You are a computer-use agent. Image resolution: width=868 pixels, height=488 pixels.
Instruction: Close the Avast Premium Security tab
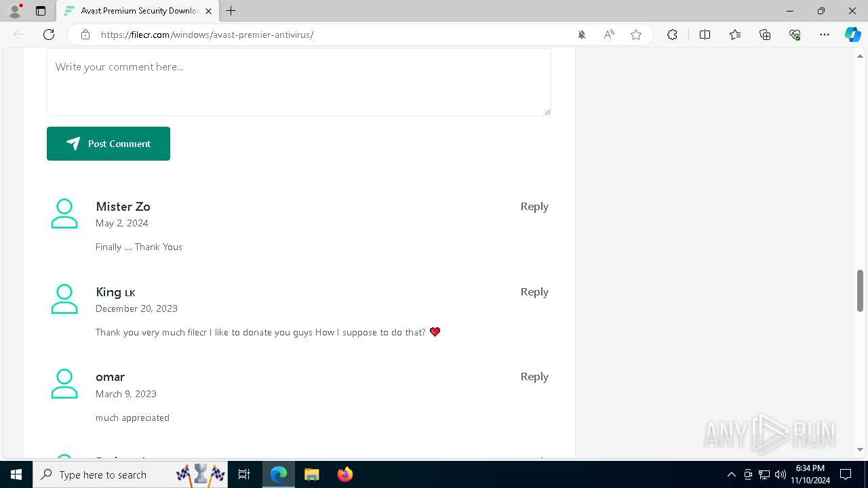[208, 11]
